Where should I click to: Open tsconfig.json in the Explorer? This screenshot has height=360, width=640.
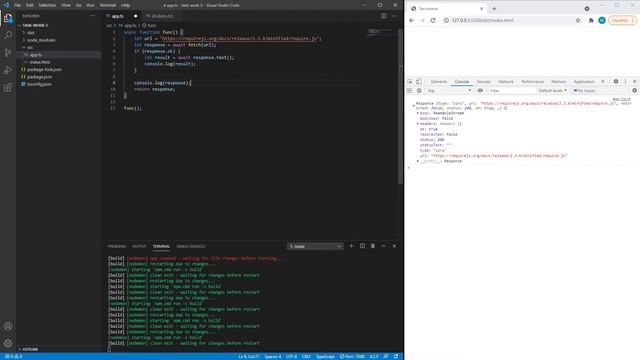[39, 84]
